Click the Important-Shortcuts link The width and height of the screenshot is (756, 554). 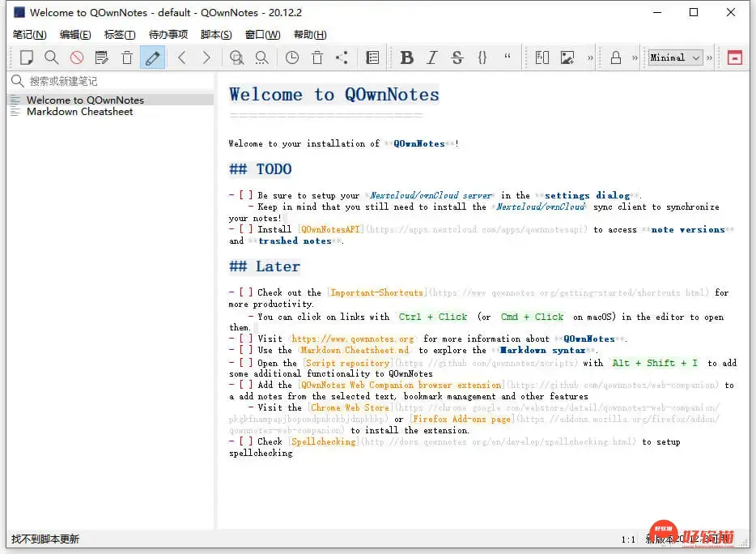(x=376, y=293)
